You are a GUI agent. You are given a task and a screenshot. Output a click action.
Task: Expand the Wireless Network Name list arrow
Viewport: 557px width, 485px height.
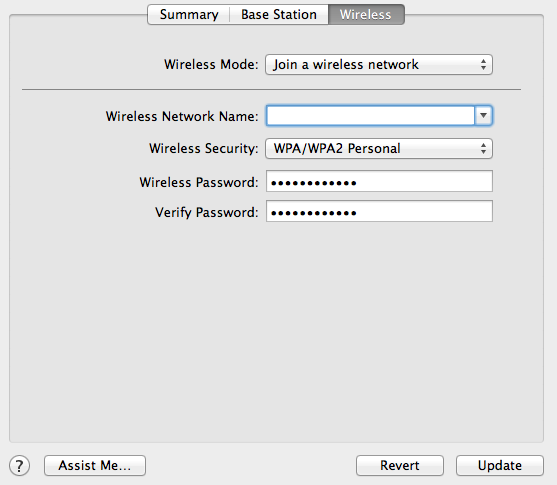pos(483,115)
